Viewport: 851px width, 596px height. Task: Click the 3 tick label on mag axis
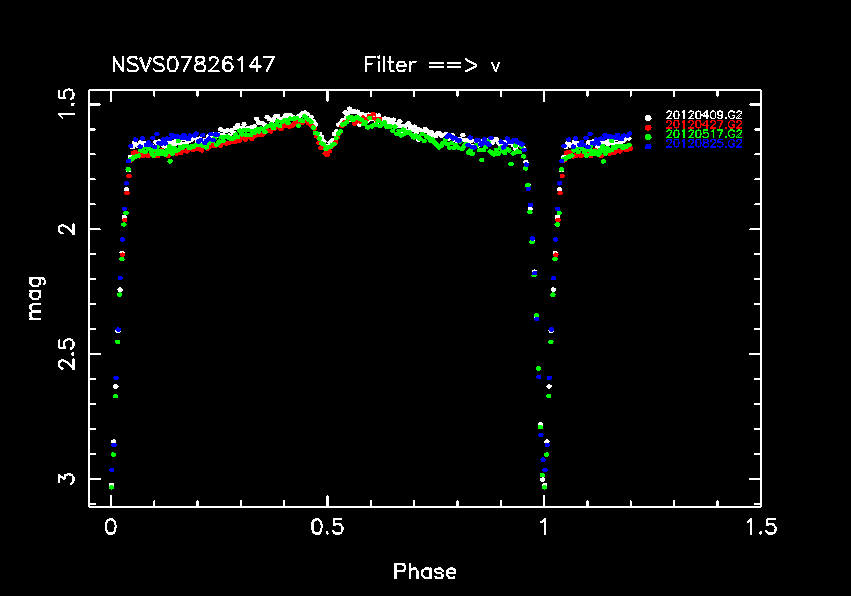pyautogui.click(x=67, y=479)
